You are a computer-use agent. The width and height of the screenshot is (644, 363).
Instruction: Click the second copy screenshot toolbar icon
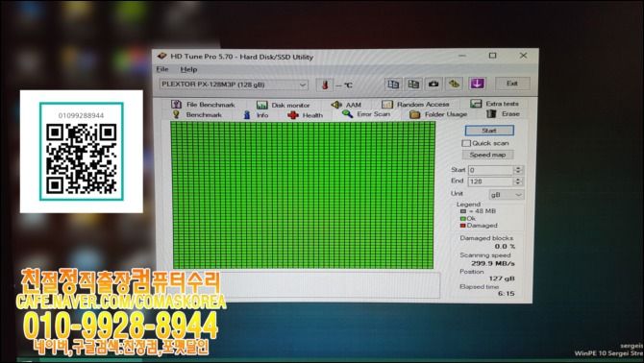point(413,84)
